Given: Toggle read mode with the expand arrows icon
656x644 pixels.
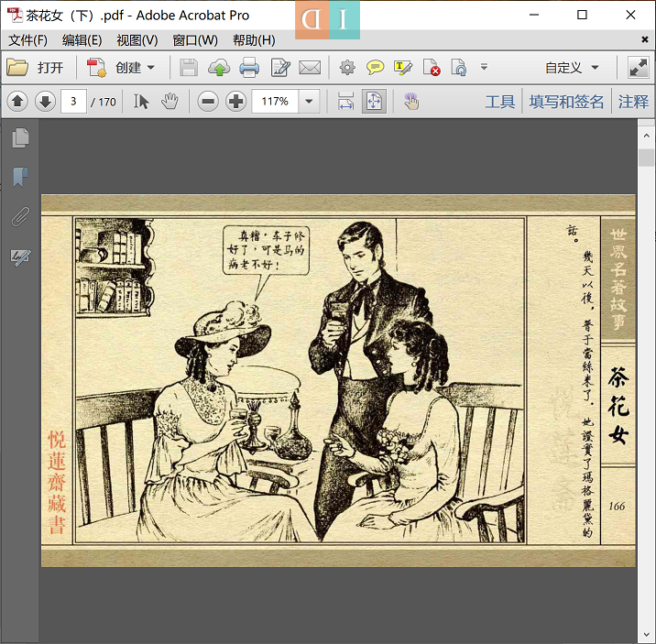Looking at the screenshot, I should pyautogui.click(x=638, y=67).
